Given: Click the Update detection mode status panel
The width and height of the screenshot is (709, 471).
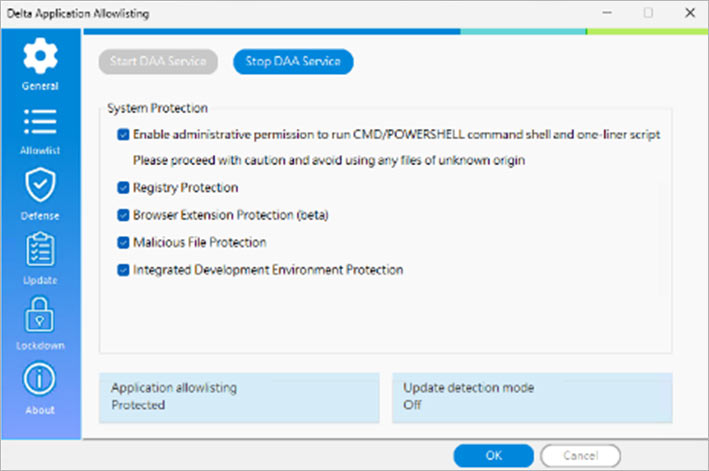Looking at the screenshot, I should point(531,397).
